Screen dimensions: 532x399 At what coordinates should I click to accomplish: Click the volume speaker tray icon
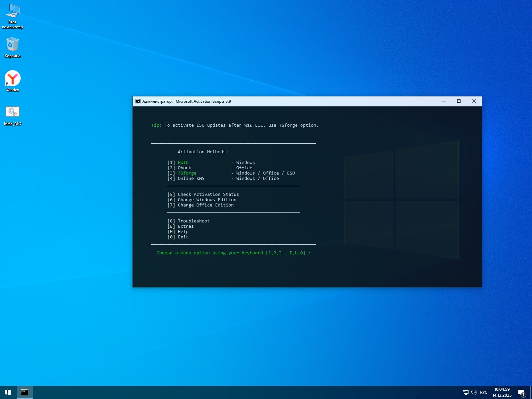(474, 392)
